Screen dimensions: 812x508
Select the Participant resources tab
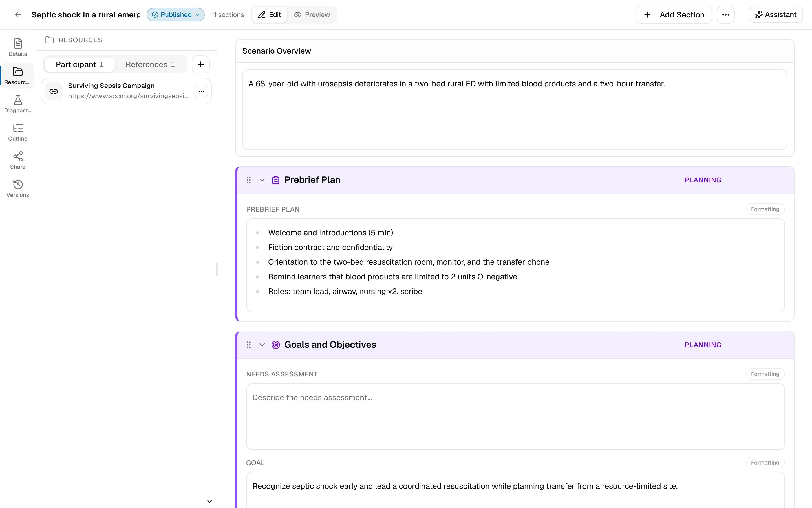pos(80,64)
